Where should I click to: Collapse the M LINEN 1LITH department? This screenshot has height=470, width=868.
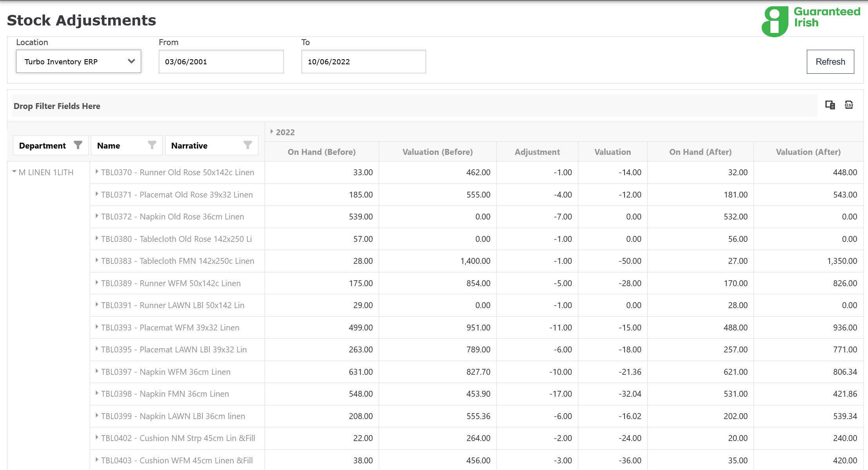15,172
